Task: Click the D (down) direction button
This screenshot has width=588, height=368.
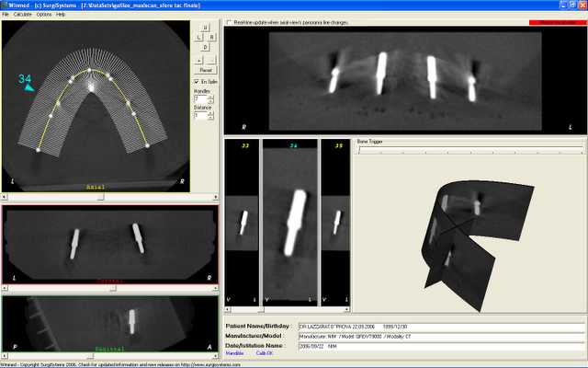Action: (205, 47)
